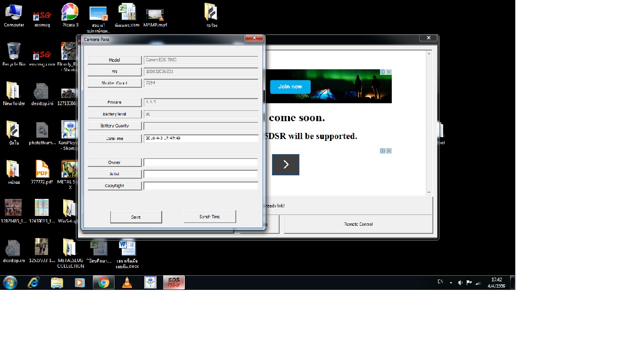
Task: Click the Remote Control button
Action: pos(358,224)
